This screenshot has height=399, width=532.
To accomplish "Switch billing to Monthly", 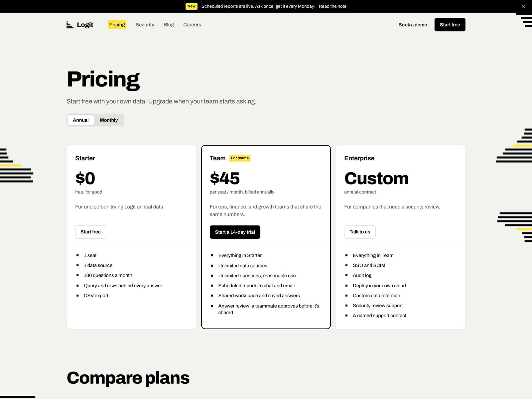I will click(x=109, y=120).
